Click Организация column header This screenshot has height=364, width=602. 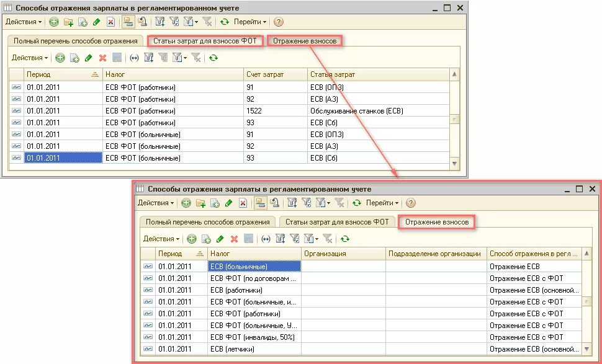point(343,254)
